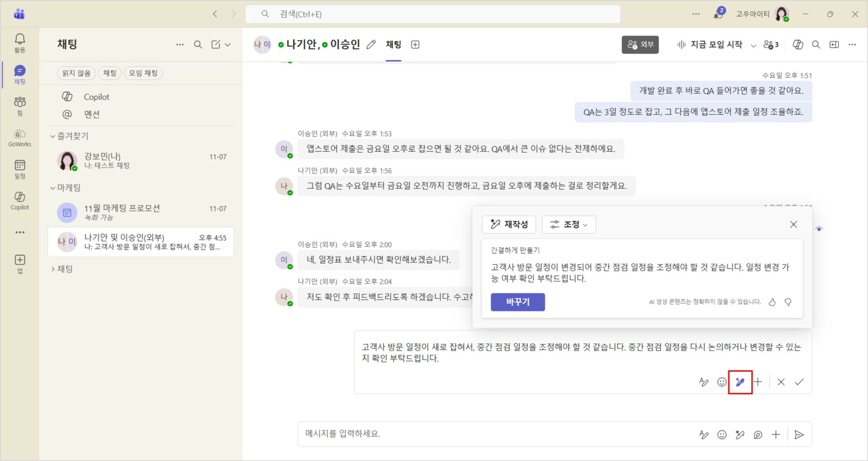
Task: Click the send message arrow icon
Action: (799, 435)
